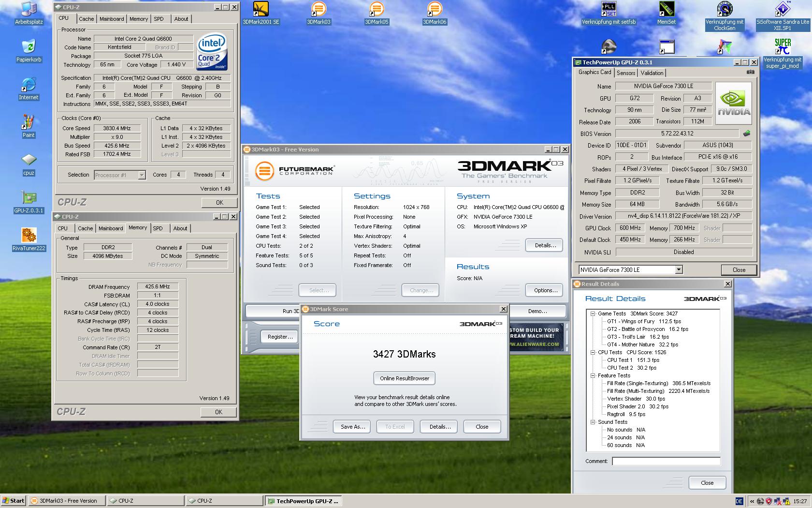
Task: Open the Sensors tab in GPU-Z
Action: coord(626,73)
